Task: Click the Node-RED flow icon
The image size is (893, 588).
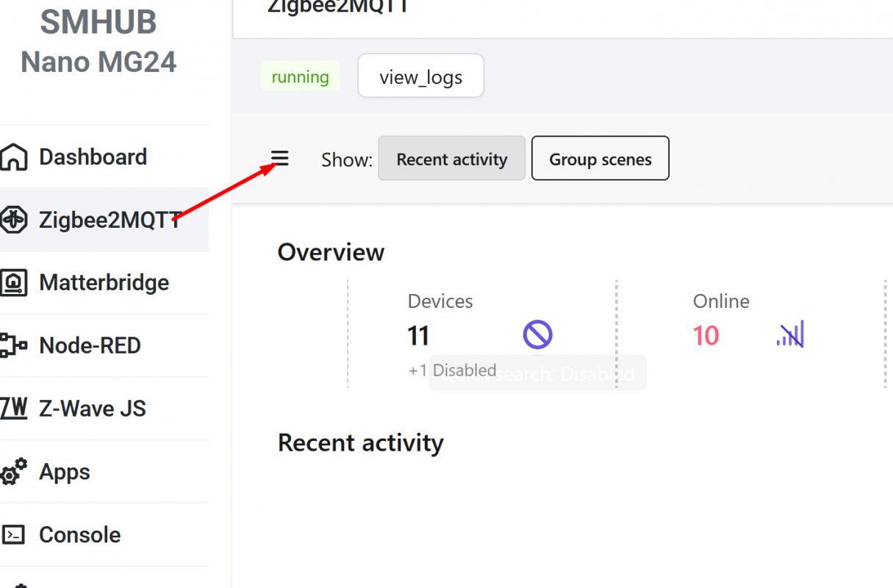Action: click(x=13, y=345)
